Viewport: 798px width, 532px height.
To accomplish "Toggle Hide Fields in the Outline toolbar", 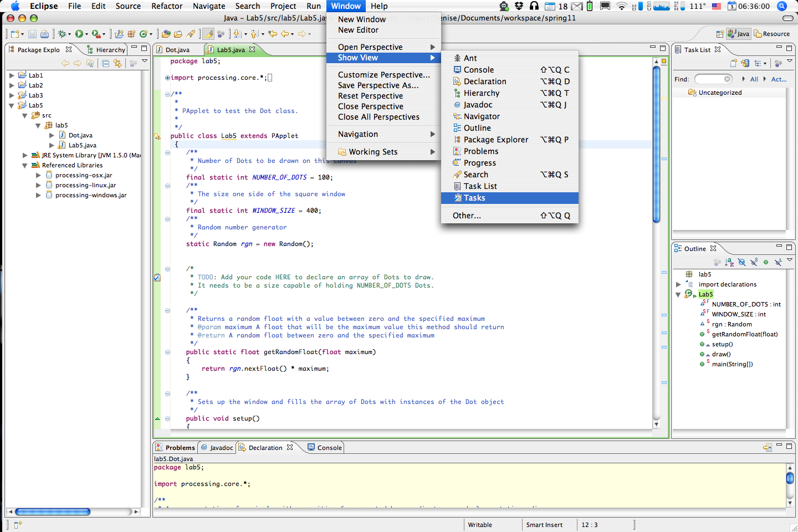I will point(741,262).
